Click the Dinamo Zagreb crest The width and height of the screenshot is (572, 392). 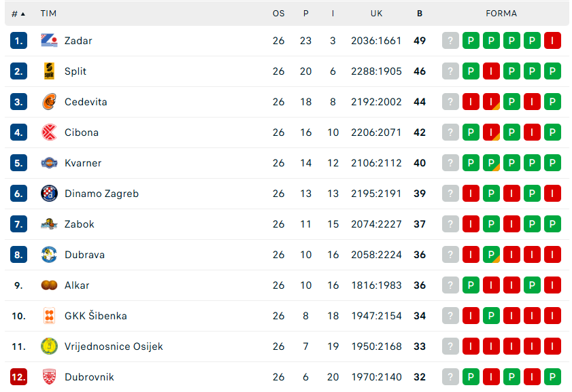tap(49, 194)
